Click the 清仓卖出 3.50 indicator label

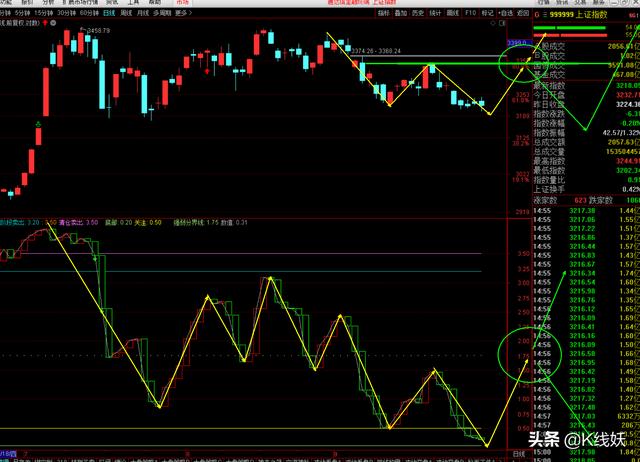pos(78,222)
